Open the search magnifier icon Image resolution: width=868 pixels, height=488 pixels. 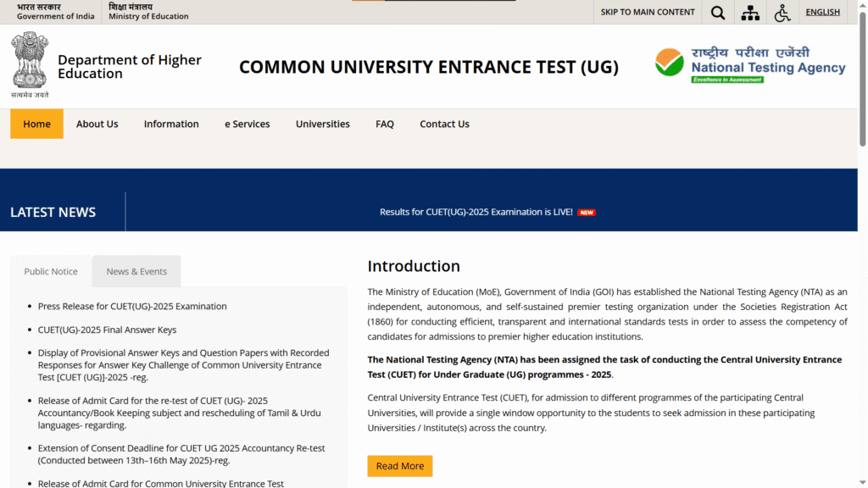pyautogui.click(x=717, y=12)
